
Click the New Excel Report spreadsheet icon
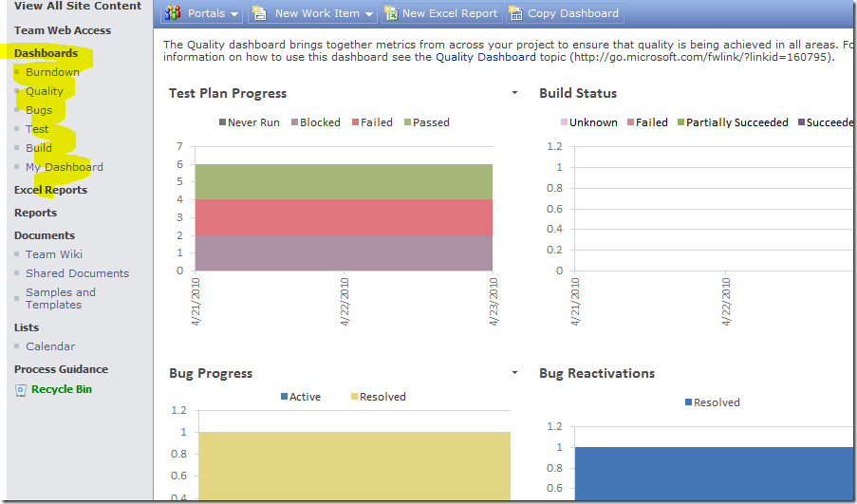[x=391, y=13]
